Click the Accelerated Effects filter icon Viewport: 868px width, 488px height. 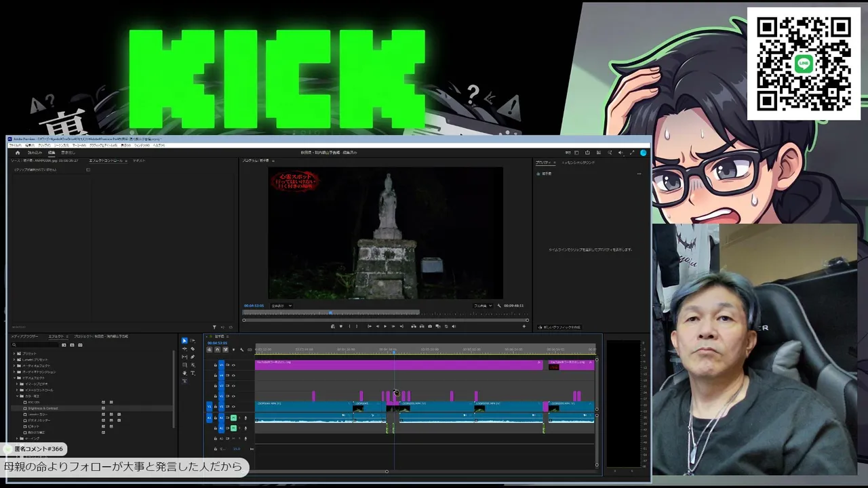coord(64,345)
